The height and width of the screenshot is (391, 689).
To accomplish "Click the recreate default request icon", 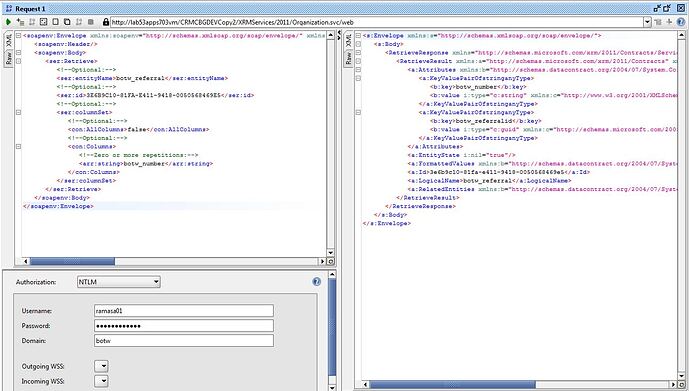I will coord(44,22).
